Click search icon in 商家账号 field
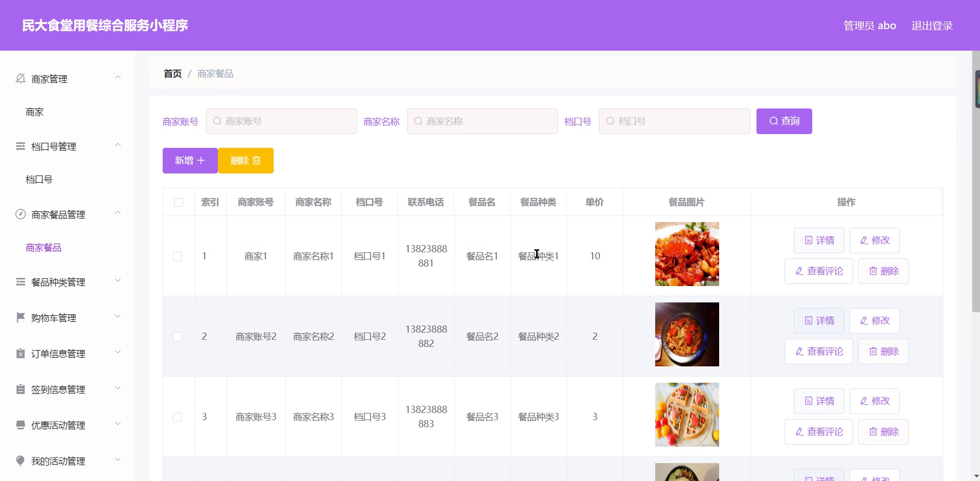The image size is (980, 481). (x=217, y=121)
